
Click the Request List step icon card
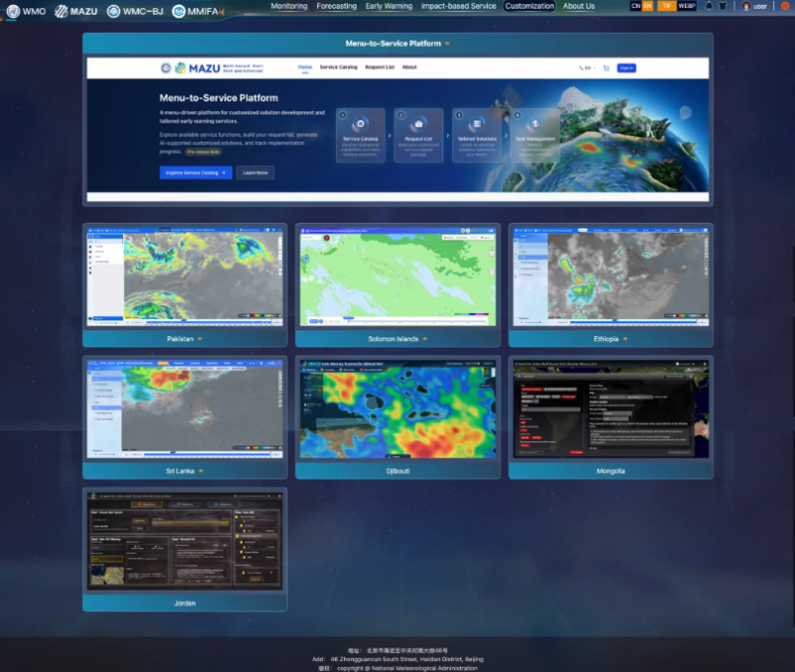coord(418,135)
